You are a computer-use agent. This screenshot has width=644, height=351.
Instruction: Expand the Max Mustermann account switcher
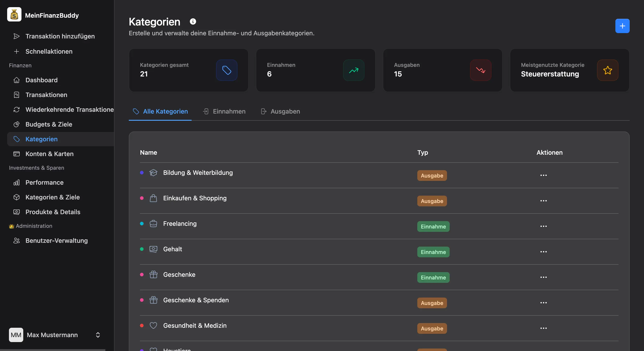(97, 335)
